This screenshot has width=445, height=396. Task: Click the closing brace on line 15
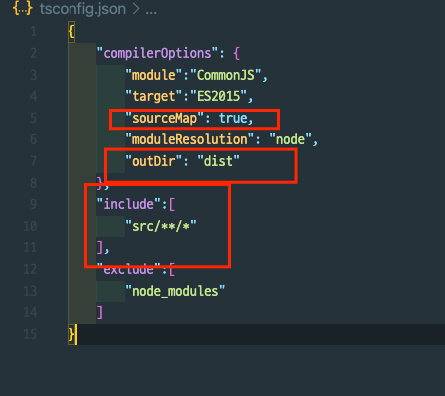[71, 334]
